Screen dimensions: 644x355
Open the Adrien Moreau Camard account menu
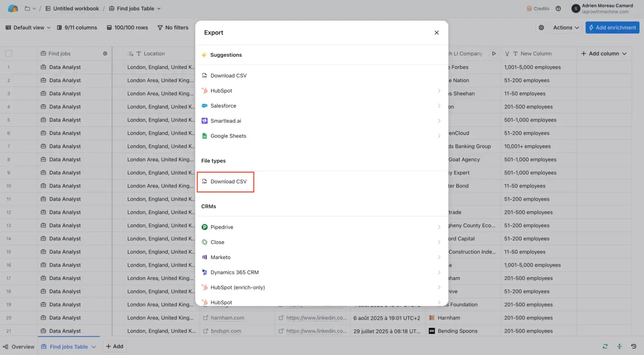(602, 8)
